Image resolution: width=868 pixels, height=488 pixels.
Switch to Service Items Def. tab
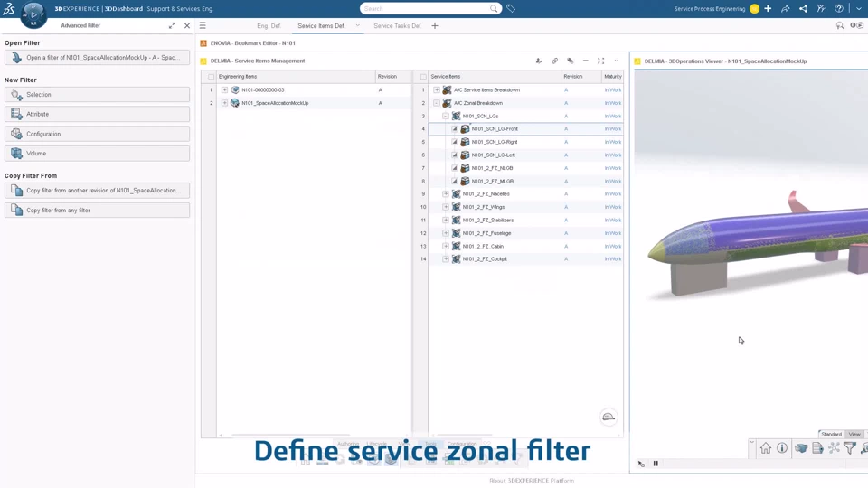click(321, 26)
